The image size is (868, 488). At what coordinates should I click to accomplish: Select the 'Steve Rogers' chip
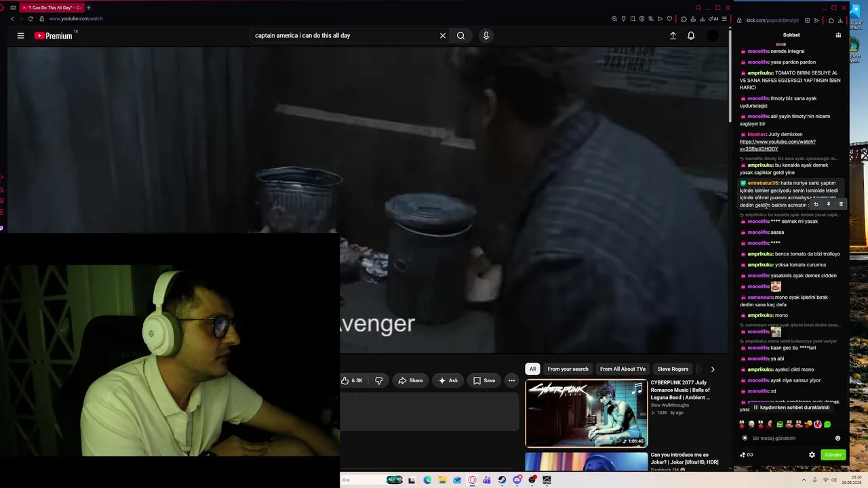[673, 369]
